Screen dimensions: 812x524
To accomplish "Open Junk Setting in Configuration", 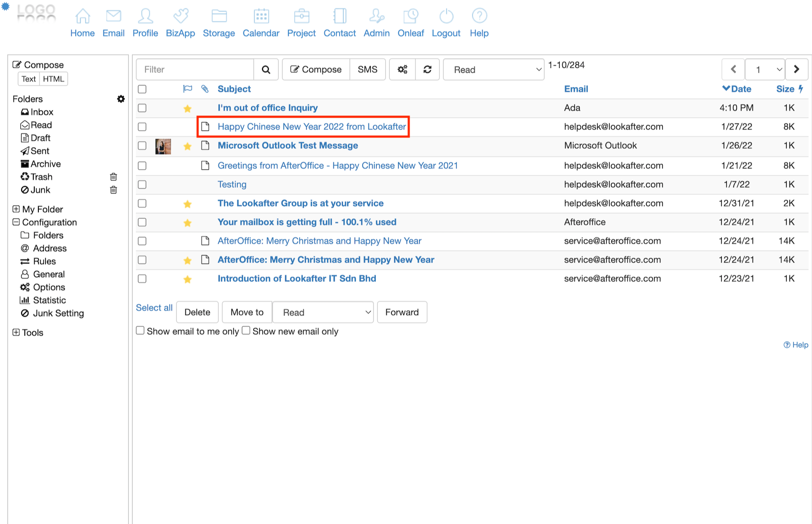I will tap(58, 313).
